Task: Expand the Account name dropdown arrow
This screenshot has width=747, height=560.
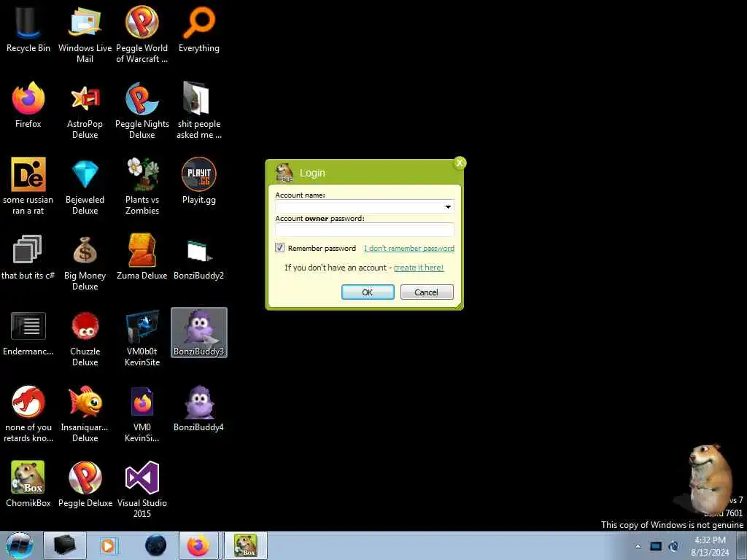Action: pos(448,206)
